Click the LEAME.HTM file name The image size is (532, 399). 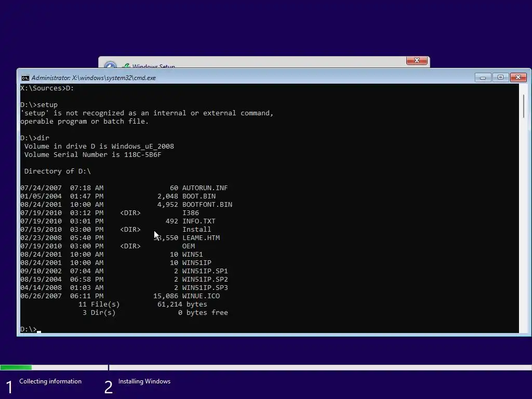[201, 238]
